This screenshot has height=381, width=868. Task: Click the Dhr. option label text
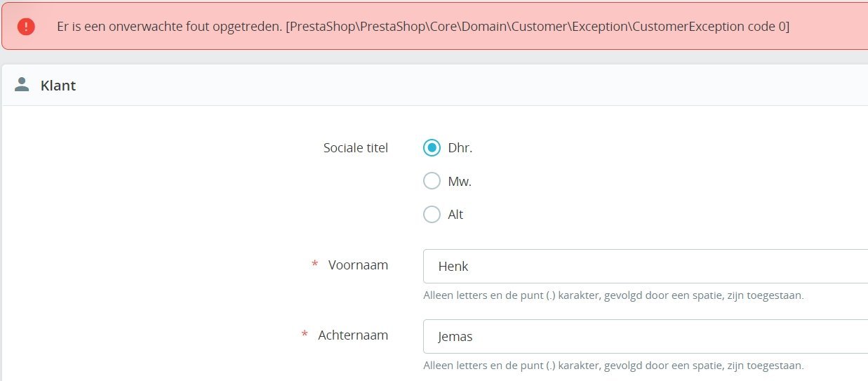[x=460, y=148]
